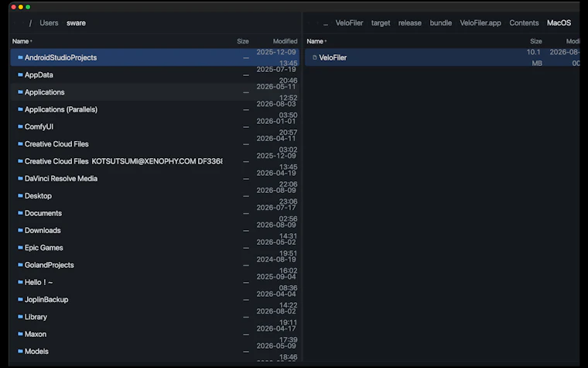
Task: Sort right pane by Name column
Action: pyautogui.click(x=316, y=41)
